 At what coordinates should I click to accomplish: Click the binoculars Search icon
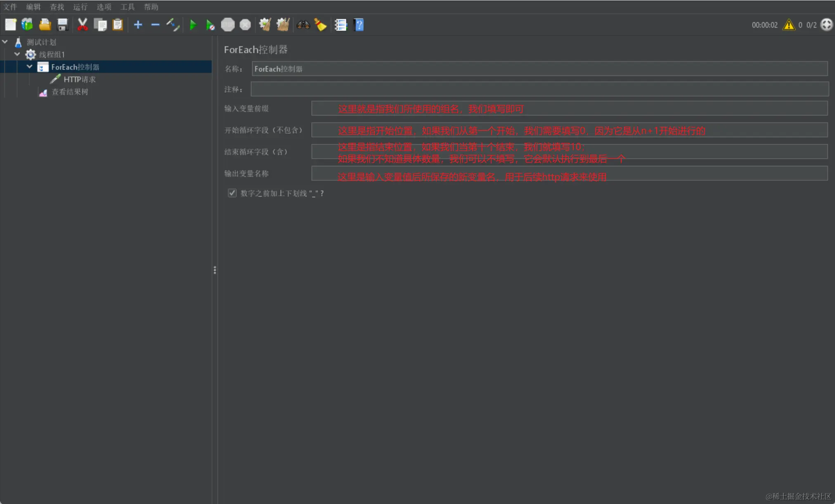tap(303, 25)
